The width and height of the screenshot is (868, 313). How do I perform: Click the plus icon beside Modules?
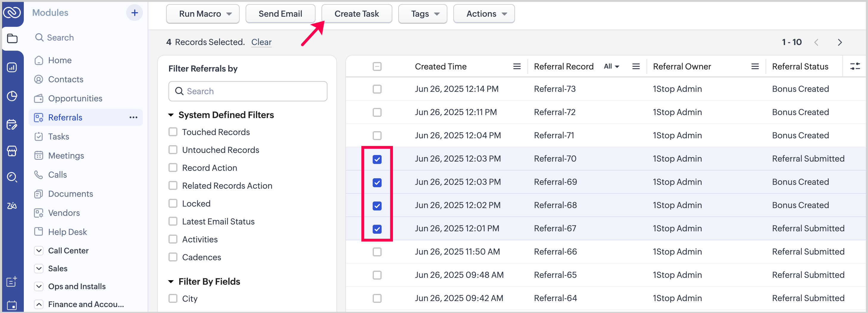point(135,13)
